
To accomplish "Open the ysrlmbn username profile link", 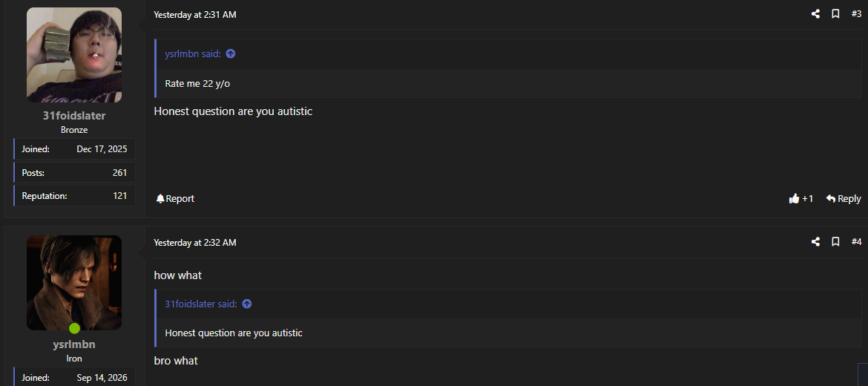I will 74,344.
